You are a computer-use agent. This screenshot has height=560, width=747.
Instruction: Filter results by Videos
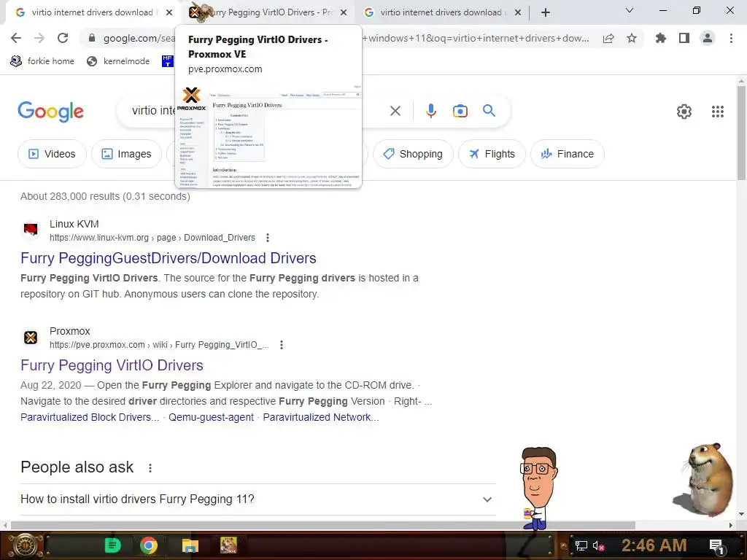(52, 154)
